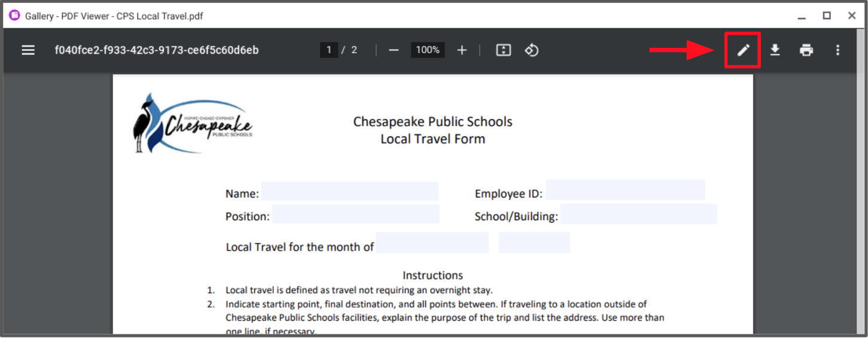Image resolution: width=868 pixels, height=338 pixels.
Task: Click the window title 'Gallery - PDF Viewer - CPS Local Travel.pdf'
Action: [x=114, y=16]
